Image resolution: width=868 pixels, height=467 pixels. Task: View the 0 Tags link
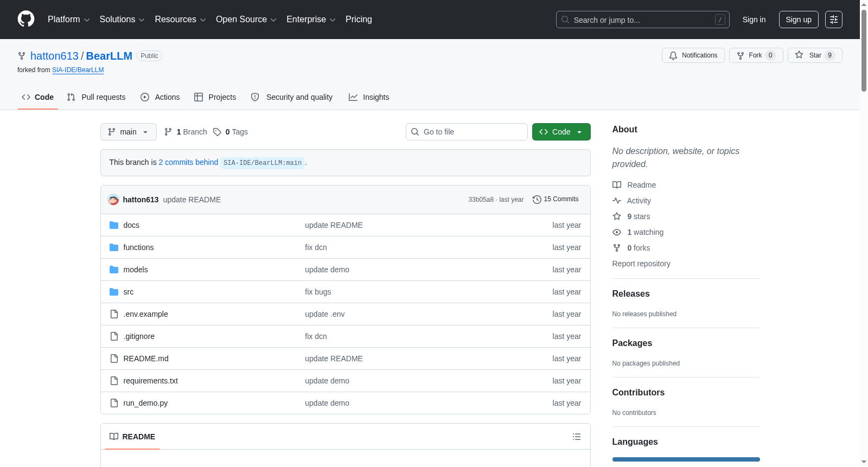pos(231,132)
